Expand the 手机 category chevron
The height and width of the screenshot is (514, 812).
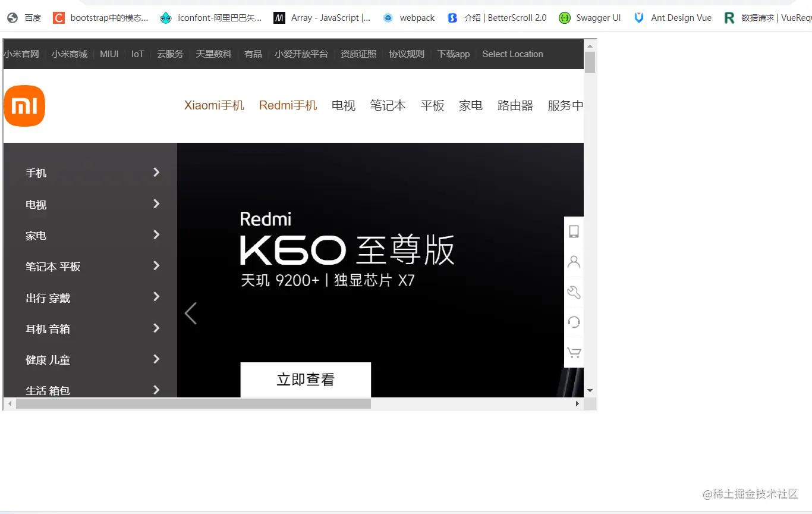(x=156, y=173)
